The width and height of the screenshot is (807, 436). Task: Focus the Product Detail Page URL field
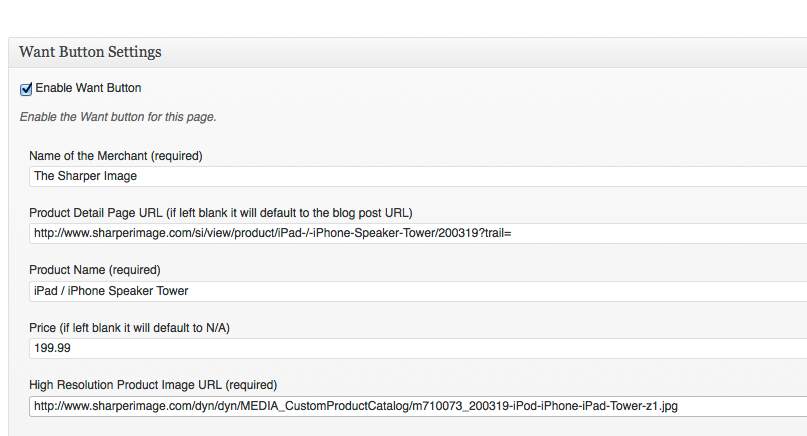pyautogui.click(x=418, y=233)
